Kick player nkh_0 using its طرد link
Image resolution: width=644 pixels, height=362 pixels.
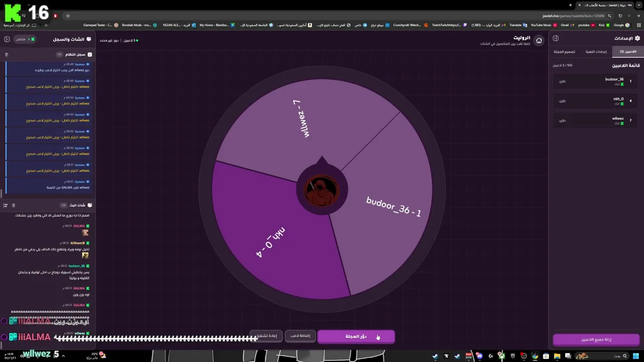click(x=562, y=101)
